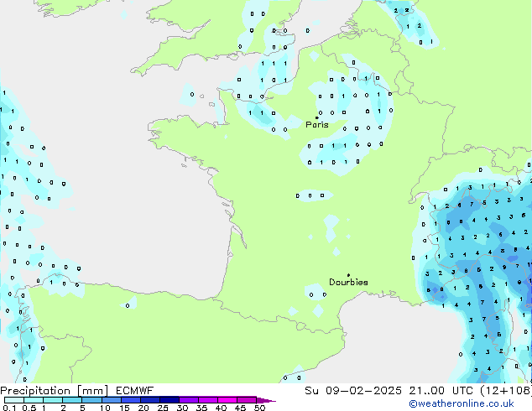Click the ECMWF model label
The height and width of the screenshot is (411, 532).
[x=135, y=391]
